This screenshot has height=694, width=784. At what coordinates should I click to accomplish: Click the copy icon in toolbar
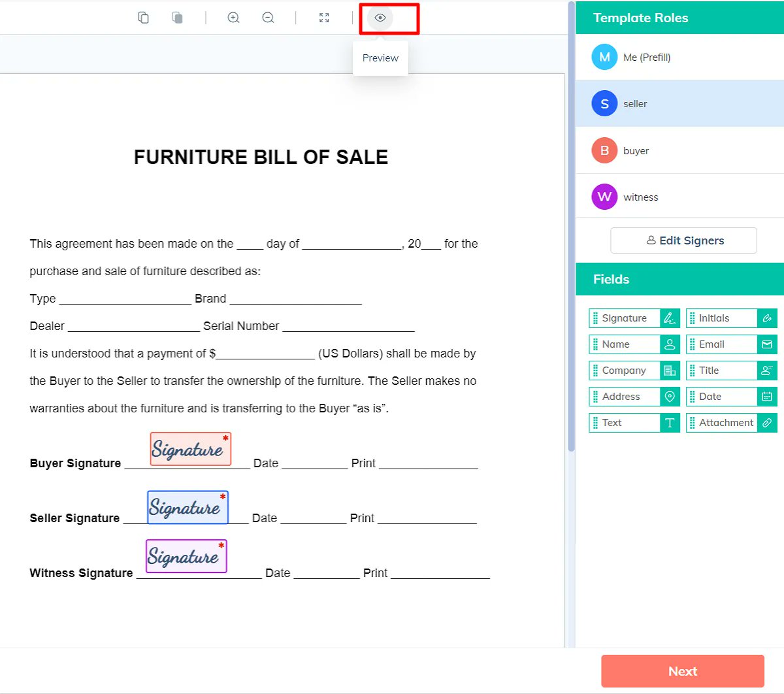[143, 18]
